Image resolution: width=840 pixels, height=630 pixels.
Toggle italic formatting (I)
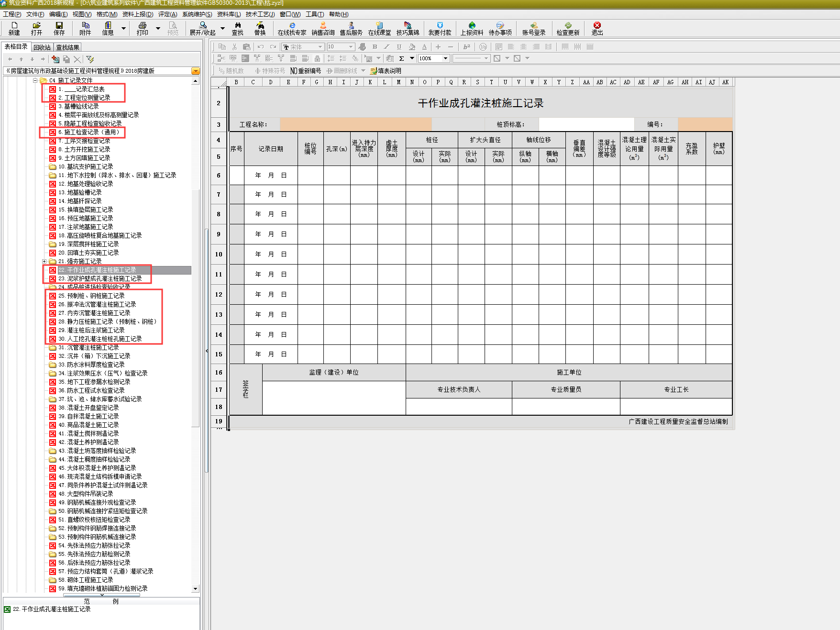click(387, 47)
